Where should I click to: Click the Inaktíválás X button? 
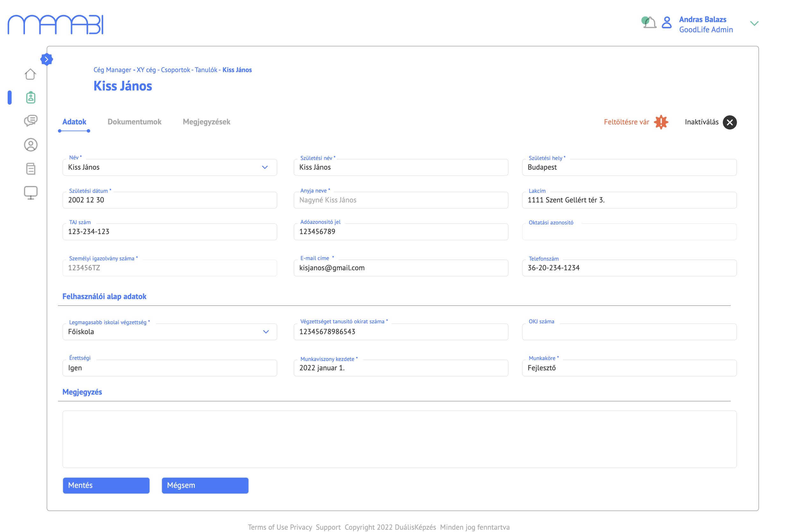click(x=729, y=123)
